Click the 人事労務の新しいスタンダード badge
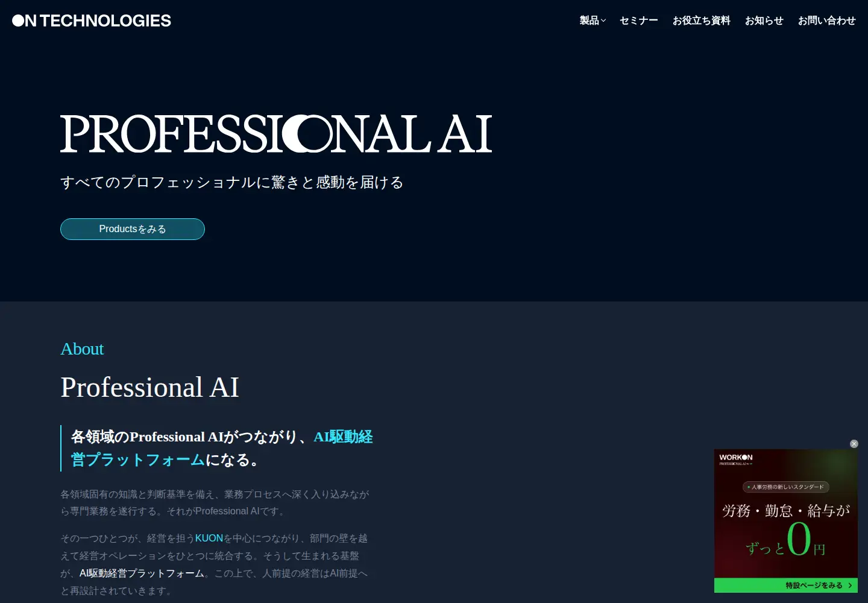This screenshot has width=868, height=603. pyautogui.click(x=786, y=487)
